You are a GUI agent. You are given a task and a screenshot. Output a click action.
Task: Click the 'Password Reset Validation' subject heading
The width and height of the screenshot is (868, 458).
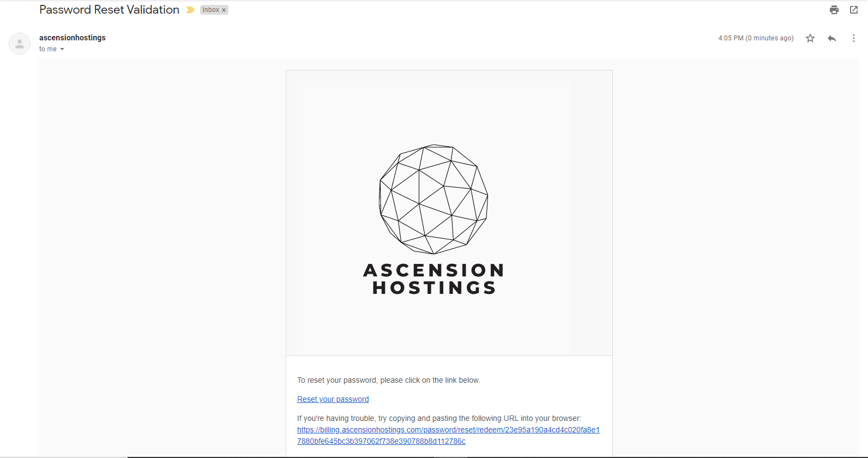(109, 10)
